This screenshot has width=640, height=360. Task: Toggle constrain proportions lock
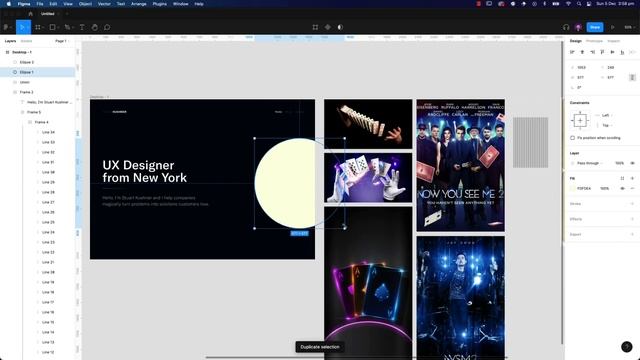[x=632, y=77]
